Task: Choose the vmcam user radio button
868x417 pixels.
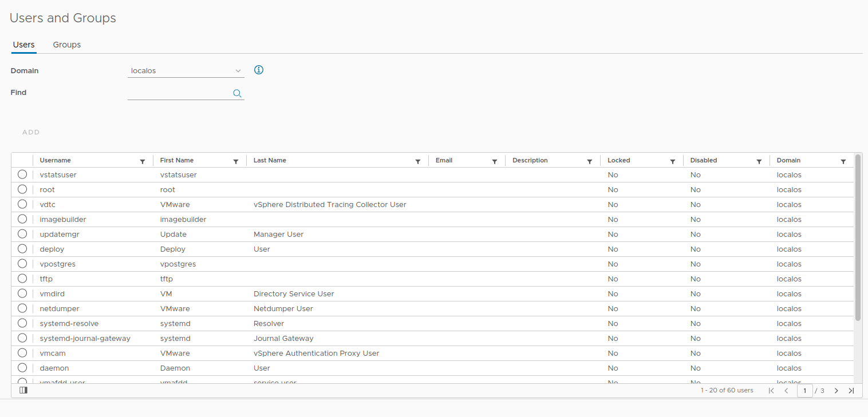Action: [x=22, y=353]
